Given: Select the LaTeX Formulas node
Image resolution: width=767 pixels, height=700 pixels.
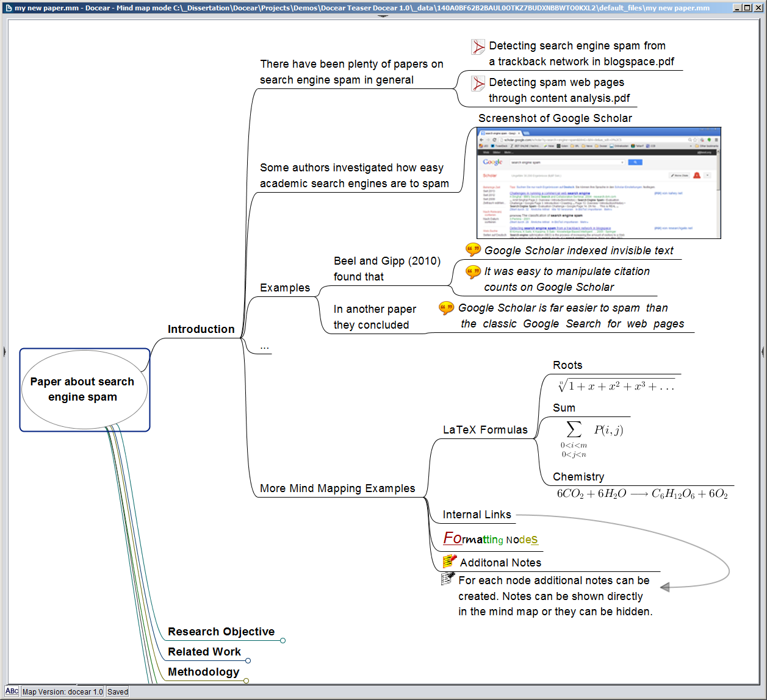Looking at the screenshot, I should [484, 430].
